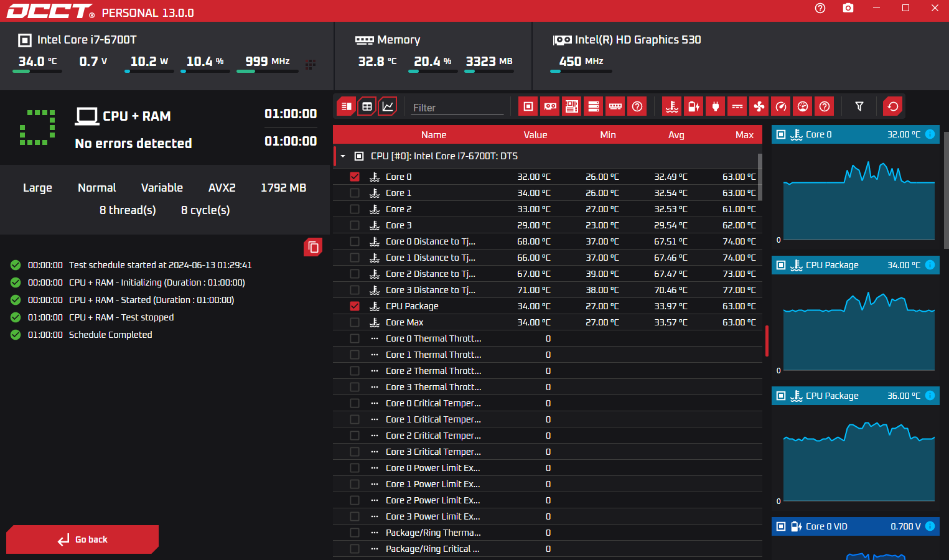Image resolution: width=949 pixels, height=560 pixels.
Task: Check the Core 0 Thermal Throttling checkbox
Action: [355, 338]
